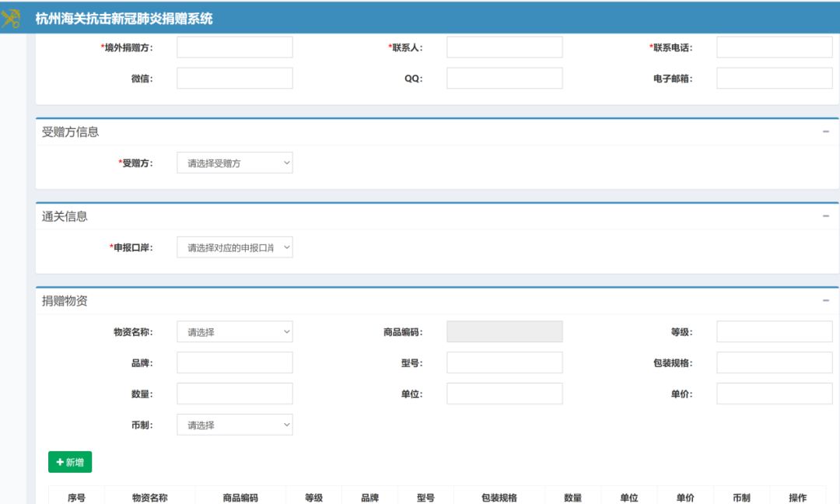This screenshot has height=504, width=840.
Task: Collapse the 捐赠物资 panel
Action: point(825,301)
